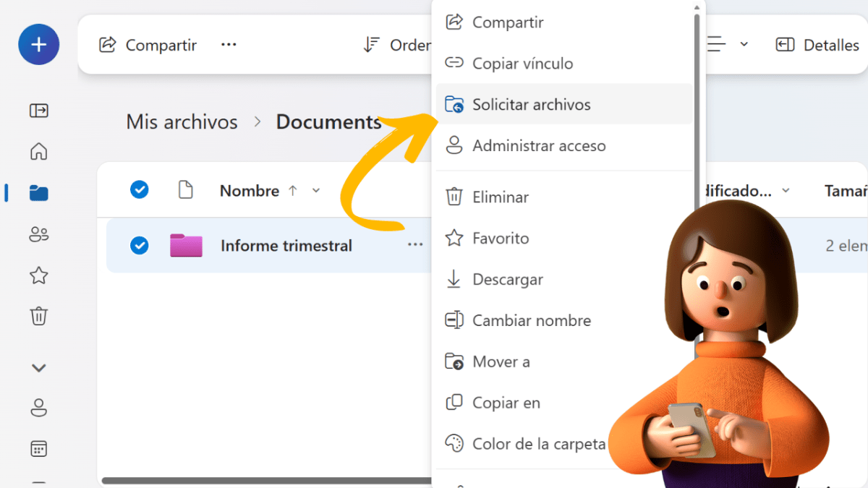
Task: Click the media gallery icon at sidebar top
Action: 38,111
